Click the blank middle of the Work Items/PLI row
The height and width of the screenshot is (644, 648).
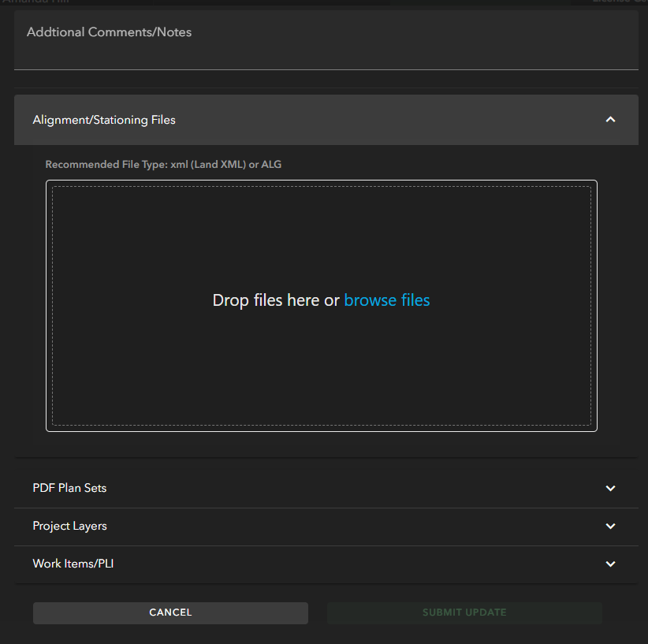coord(331,564)
